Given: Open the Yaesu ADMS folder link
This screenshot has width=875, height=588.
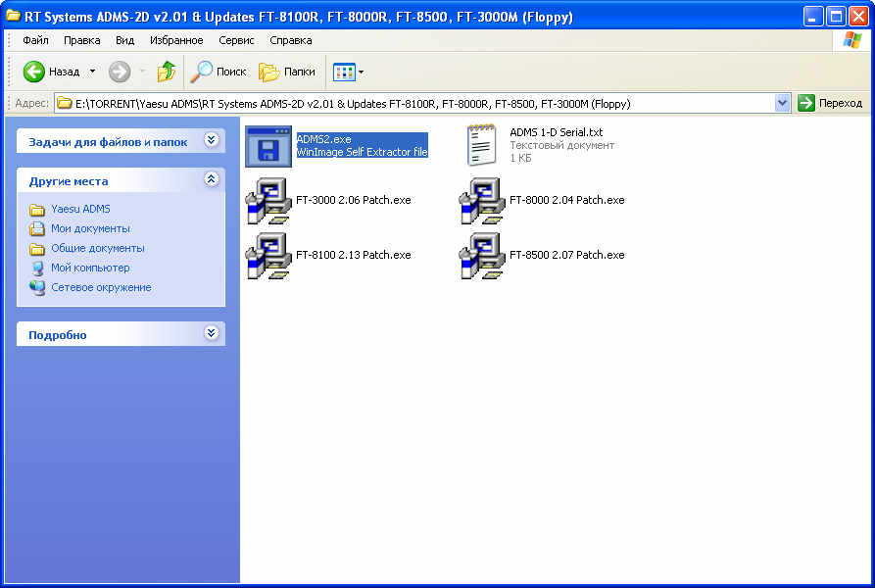Looking at the screenshot, I should click(81, 209).
